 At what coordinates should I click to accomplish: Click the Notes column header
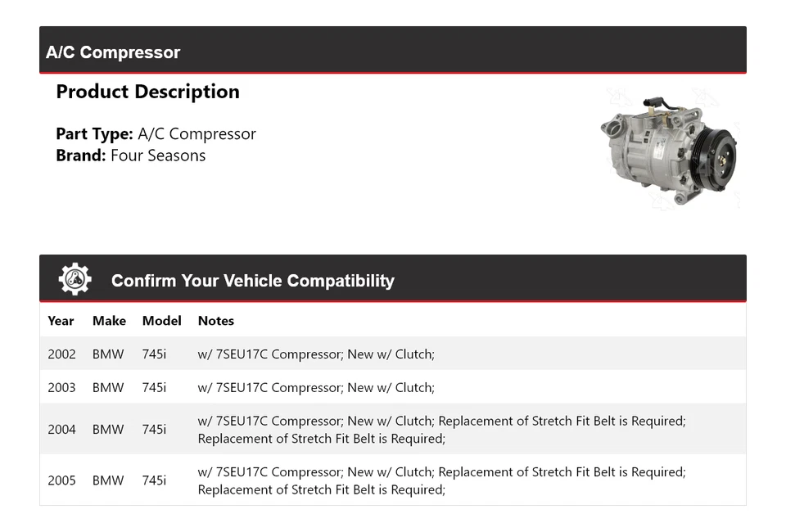(215, 321)
